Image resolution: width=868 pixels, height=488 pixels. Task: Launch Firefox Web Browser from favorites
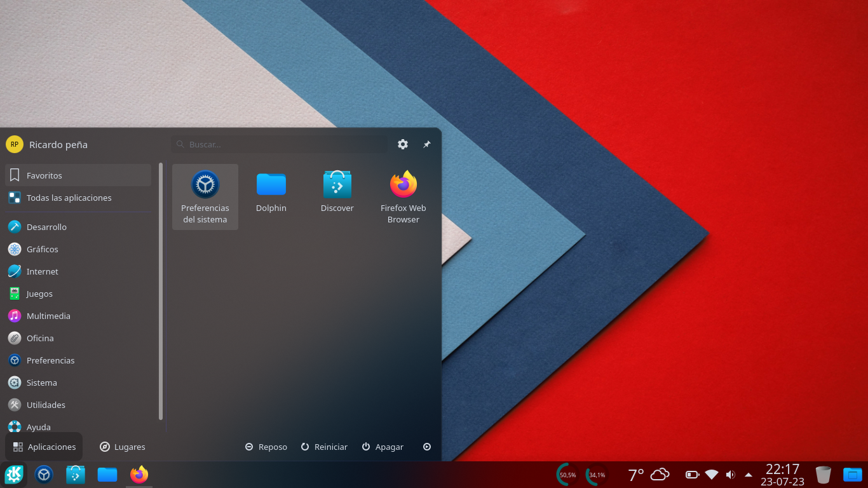pos(403,196)
